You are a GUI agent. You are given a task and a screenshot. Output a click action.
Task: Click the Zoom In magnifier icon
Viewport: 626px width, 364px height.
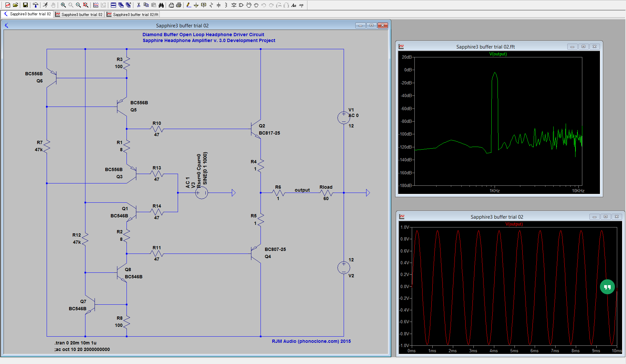click(63, 5)
